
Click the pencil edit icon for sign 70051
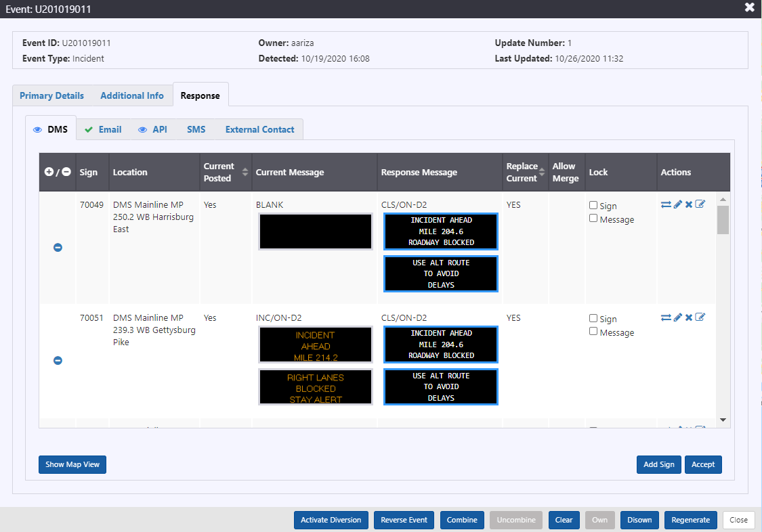pyautogui.click(x=678, y=317)
